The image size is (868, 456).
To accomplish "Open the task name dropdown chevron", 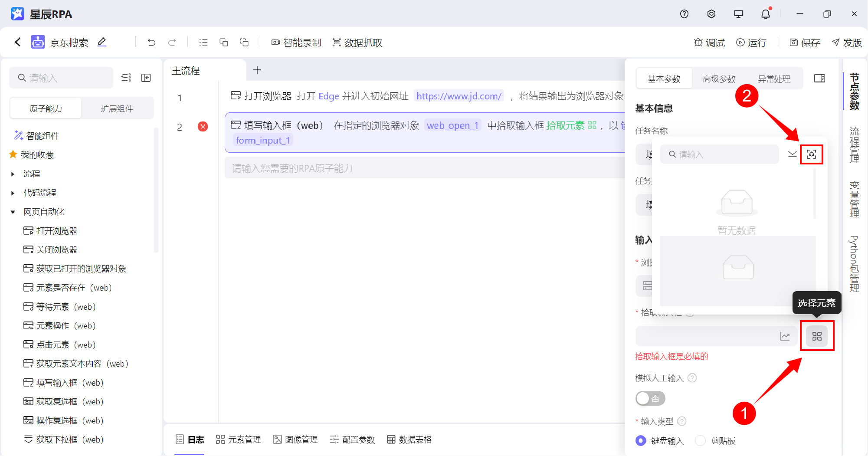I will 793,154.
